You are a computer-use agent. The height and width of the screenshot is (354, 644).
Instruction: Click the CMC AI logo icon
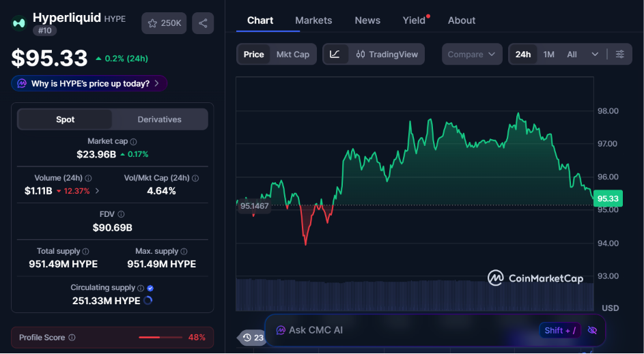click(x=281, y=330)
